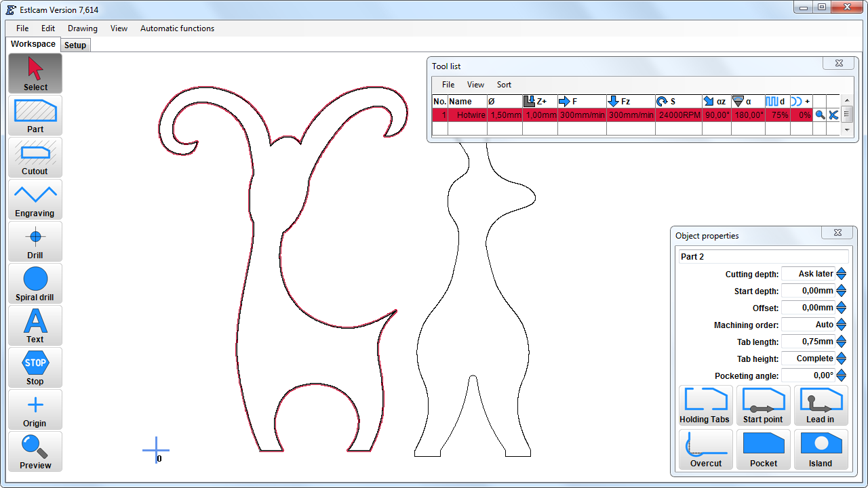Open File menu in Tool list window
Viewport: 868px width, 488px height.
tap(448, 85)
